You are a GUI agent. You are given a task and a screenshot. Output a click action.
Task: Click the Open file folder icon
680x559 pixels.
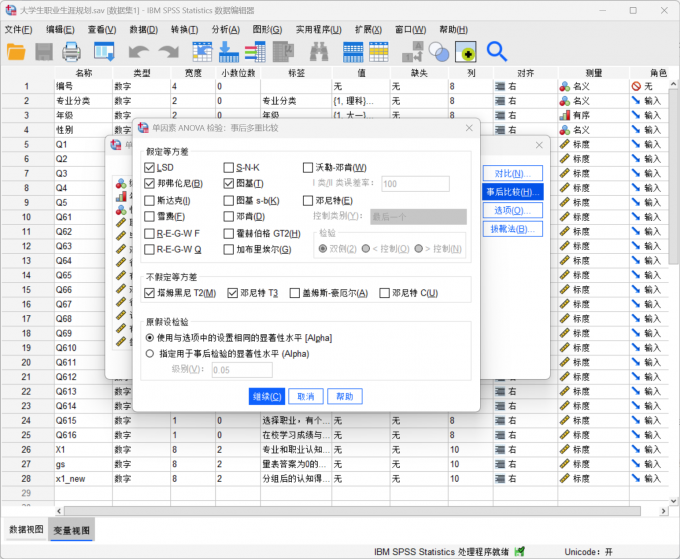point(17,51)
